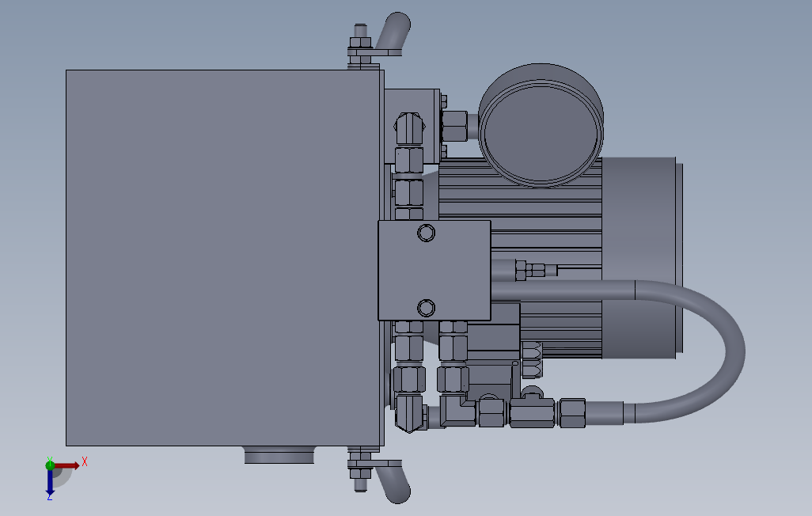Viewport: 812px width, 516px height.
Task: Select the top curved lifting handle on tank
Action: point(393,32)
